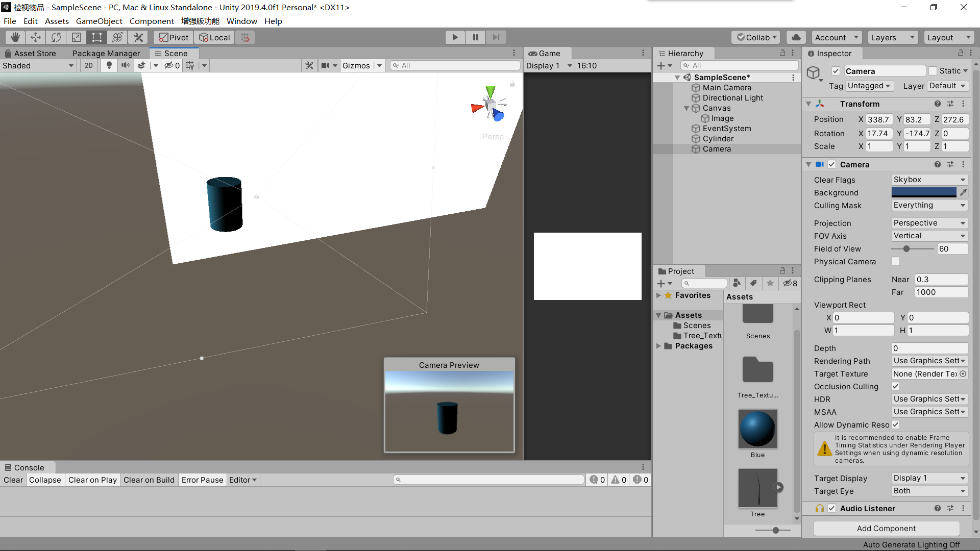Select the Hand tool in the toolbar

point(15,37)
